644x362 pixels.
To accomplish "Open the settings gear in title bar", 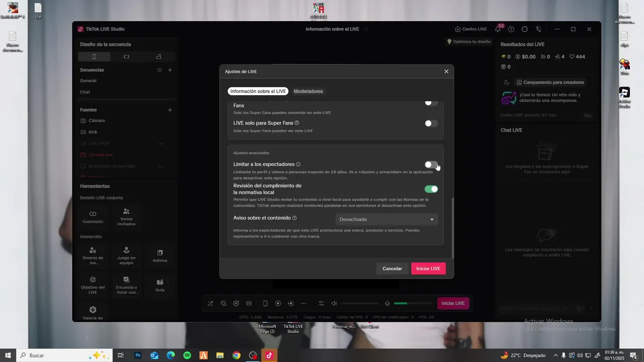I will click(525, 29).
